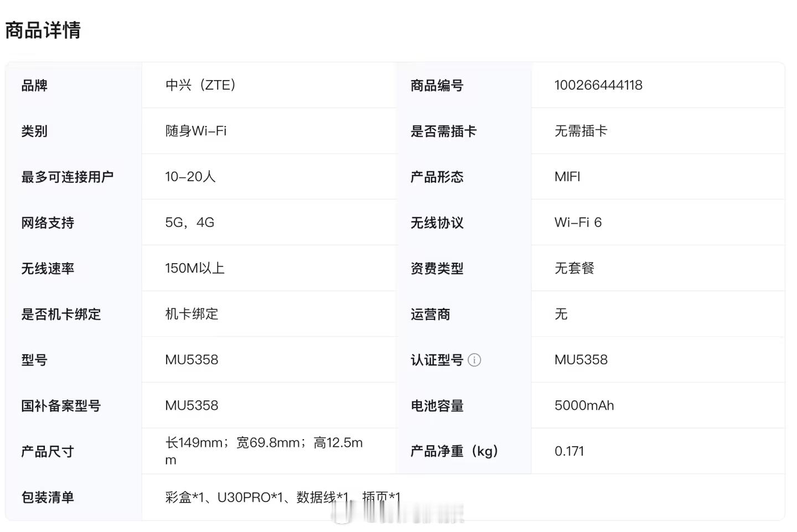
Task: Click the 是否需插卡 label
Action: click(x=443, y=131)
